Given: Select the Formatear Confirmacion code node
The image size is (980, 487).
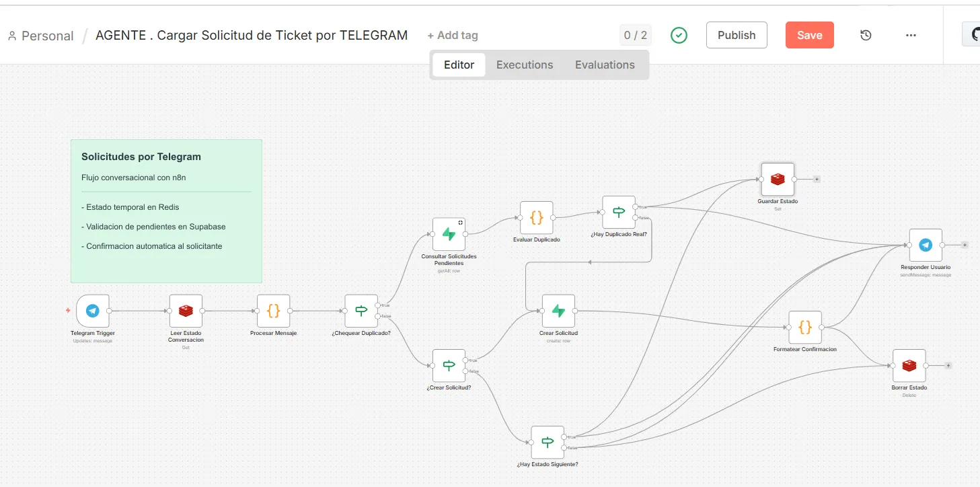Looking at the screenshot, I should click(x=805, y=327).
